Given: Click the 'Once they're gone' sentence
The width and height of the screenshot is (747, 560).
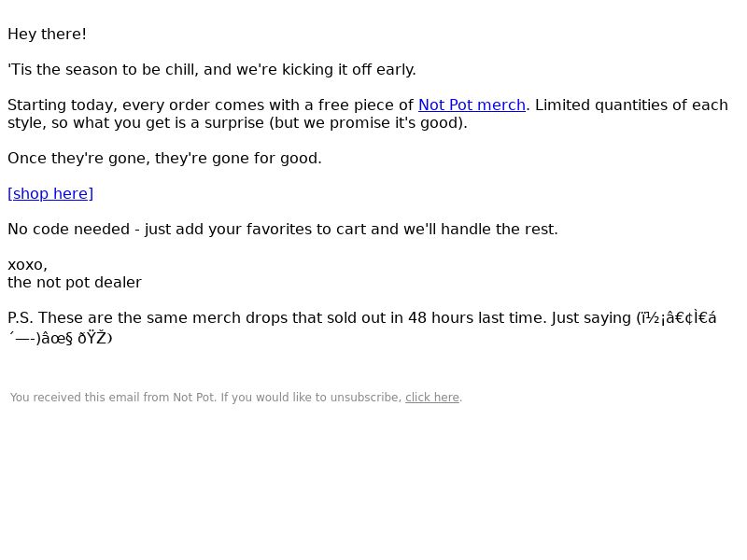Looking at the screenshot, I should pyautogui.click(x=165, y=158).
